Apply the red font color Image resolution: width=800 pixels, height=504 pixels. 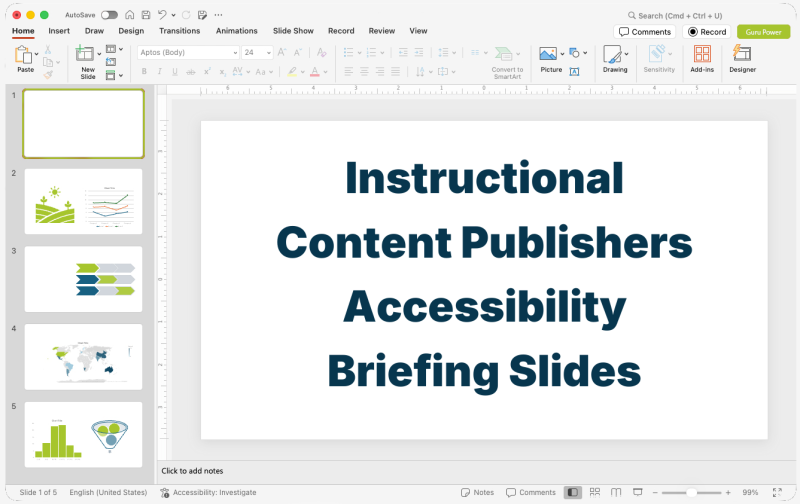click(315, 72)
